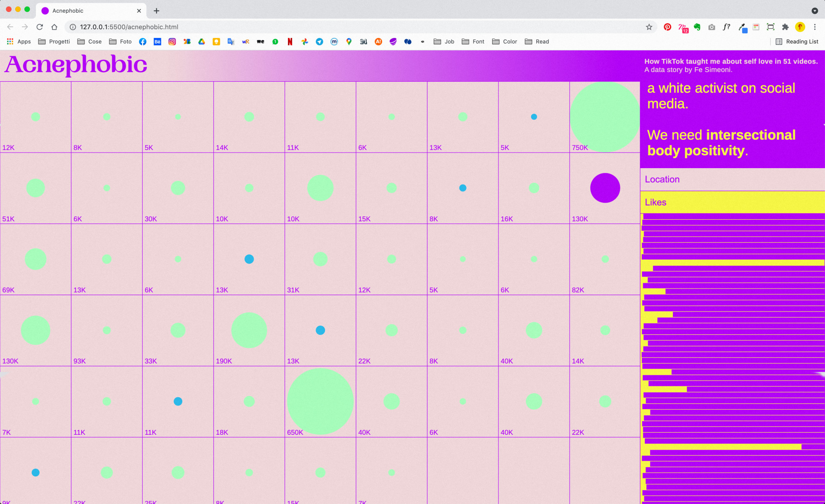Image resolution: width=825 pixels, height=504 pixels.
Task: Click the '31K' label
Action: click(293, 290)
